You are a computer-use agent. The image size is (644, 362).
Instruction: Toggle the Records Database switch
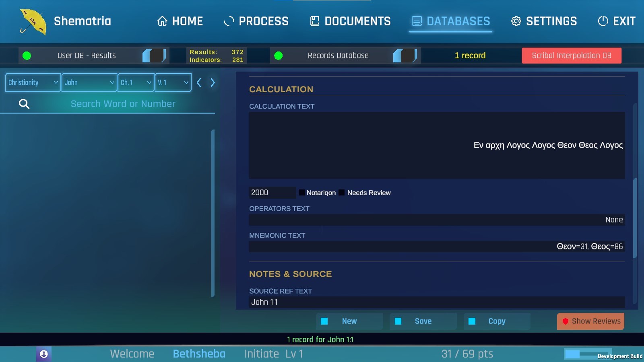point(405,56)
